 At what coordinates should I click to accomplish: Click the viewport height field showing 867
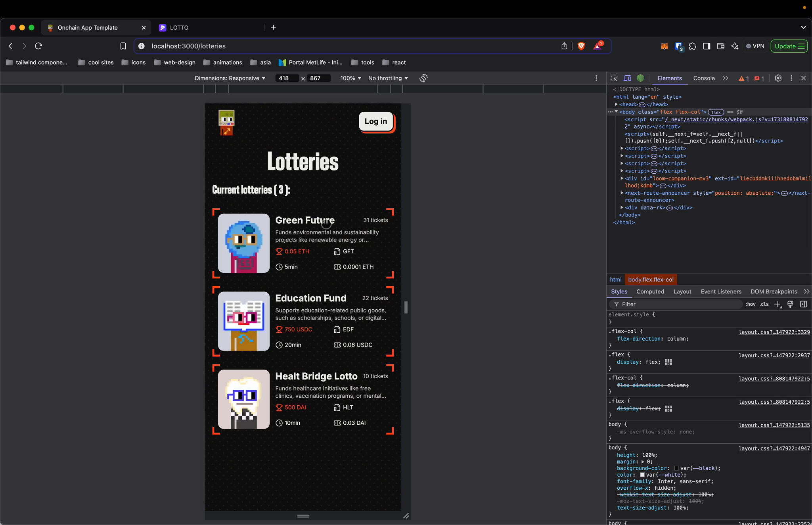[318, 78]
